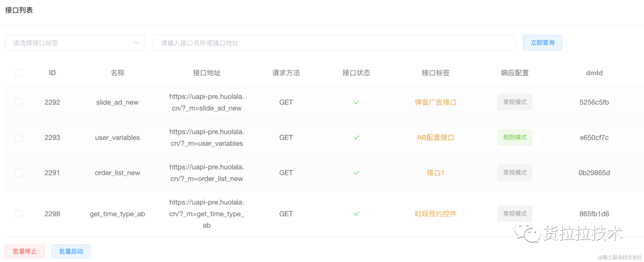Open the 接口1 tag link
The height and width of the screenshot is (262, 644).
435,172
